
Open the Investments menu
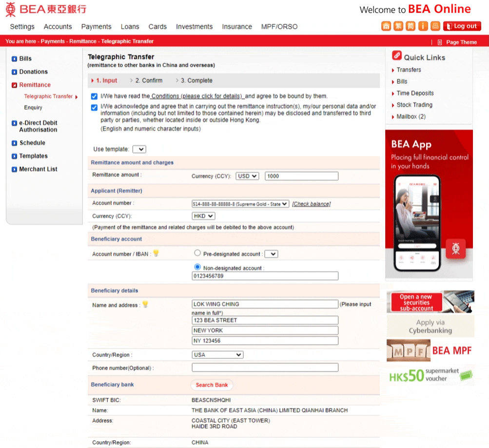pyautogui.click(x=195, y=27)
